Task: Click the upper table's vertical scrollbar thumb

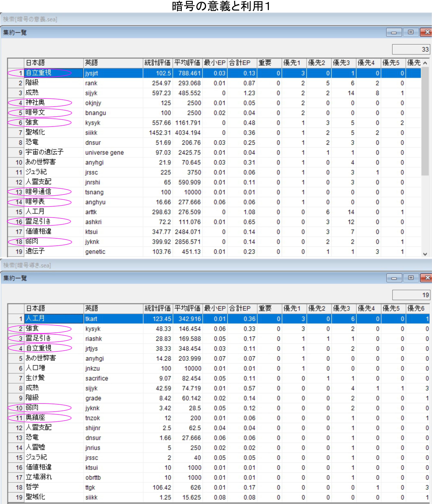Action: pos(425,122)
